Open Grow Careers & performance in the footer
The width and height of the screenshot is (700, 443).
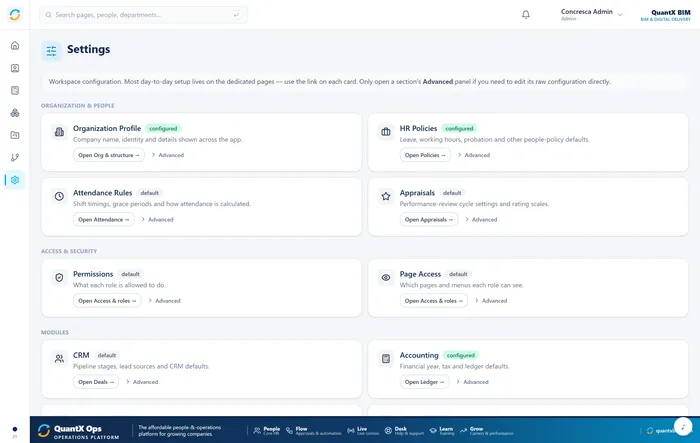(486, 430)
